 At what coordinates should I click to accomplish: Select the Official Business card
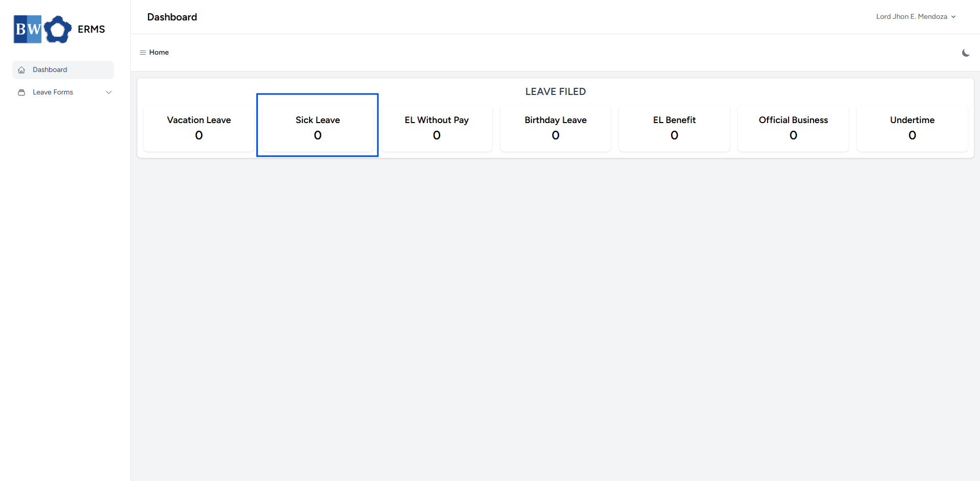tap(793, 128)
